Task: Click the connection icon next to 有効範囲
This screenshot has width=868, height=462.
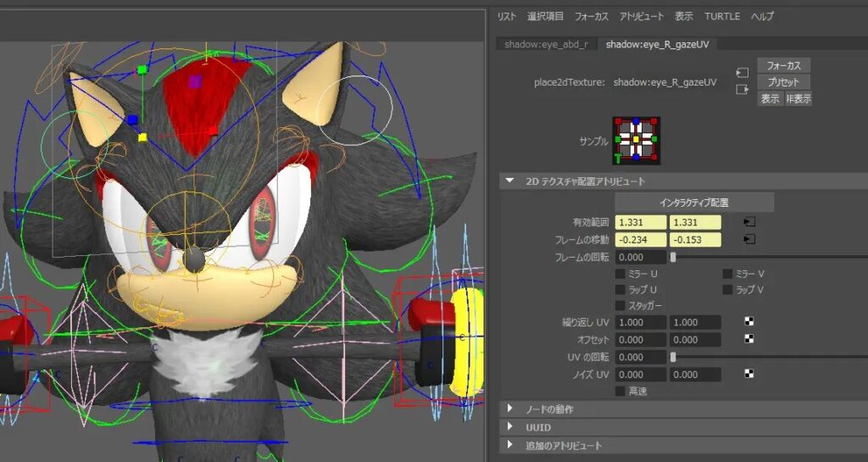Action: (x=749, y=222)
